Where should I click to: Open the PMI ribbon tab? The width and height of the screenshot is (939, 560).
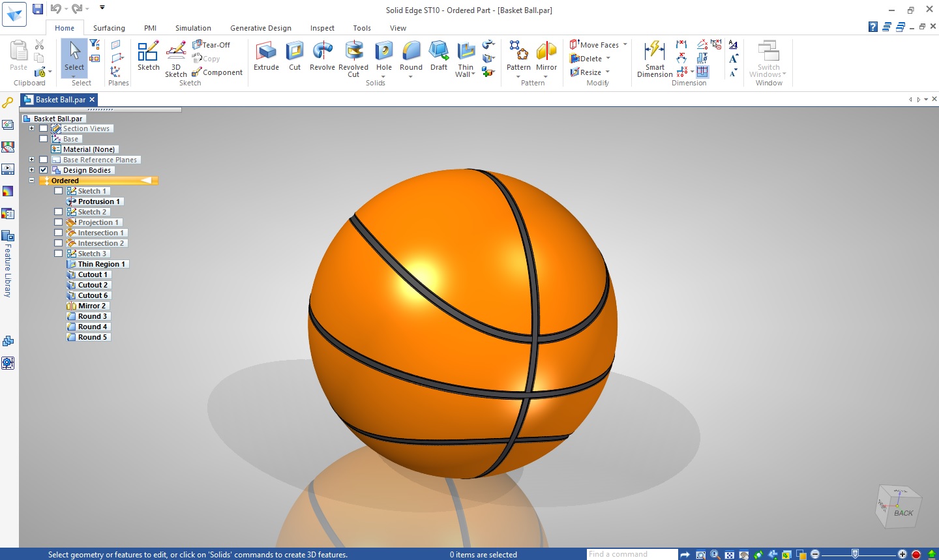[x=150, y=28]
